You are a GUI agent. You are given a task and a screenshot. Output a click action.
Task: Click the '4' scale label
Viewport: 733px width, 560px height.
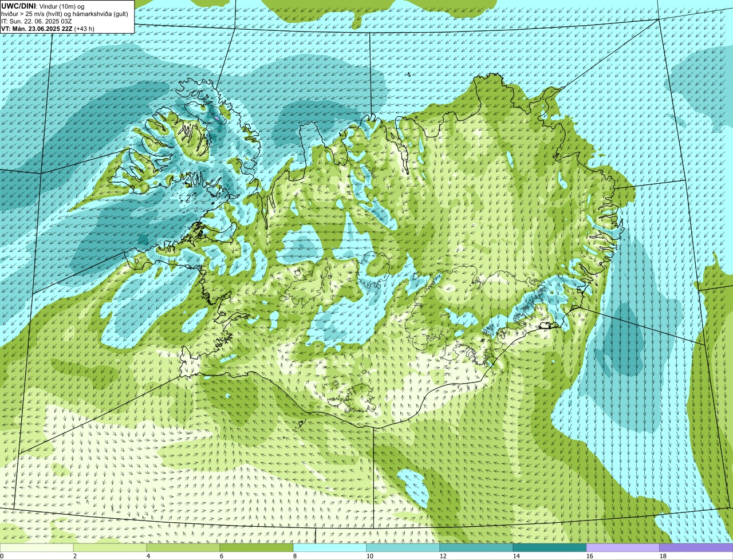point(148,556)
